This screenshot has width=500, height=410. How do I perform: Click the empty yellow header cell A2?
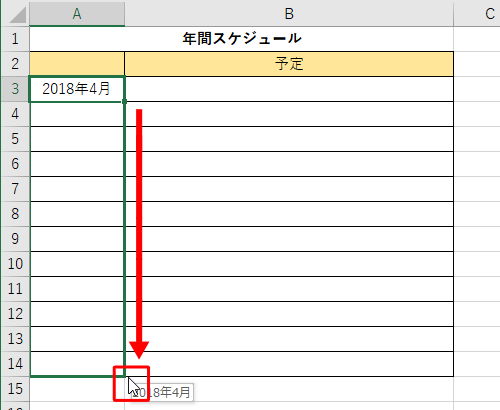coord(77,64)
